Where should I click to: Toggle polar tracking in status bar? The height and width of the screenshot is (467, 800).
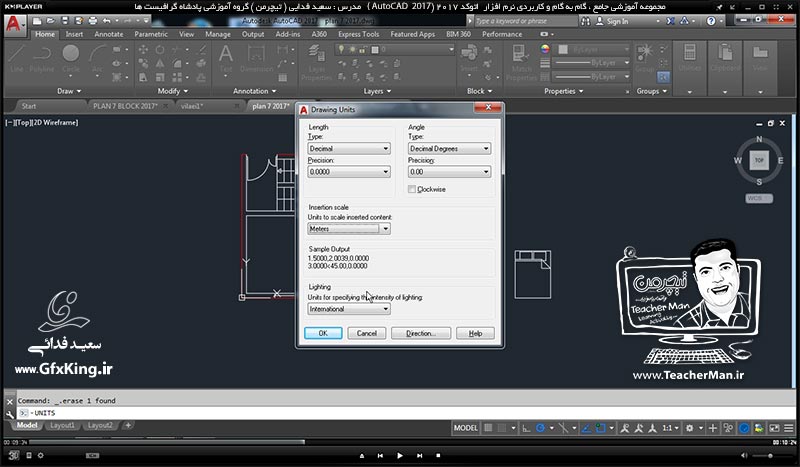pos(540,428)
